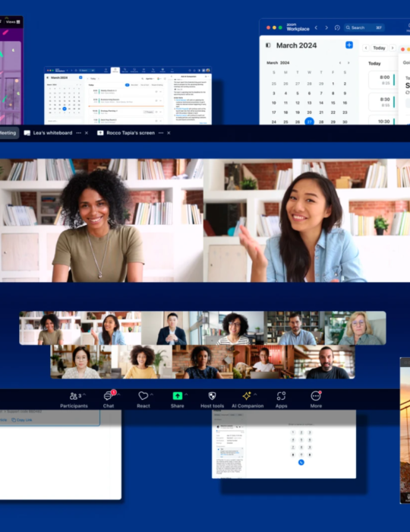Switch to the Meeting tab
This screenshot has height=532, width=410.
[8, 133]
